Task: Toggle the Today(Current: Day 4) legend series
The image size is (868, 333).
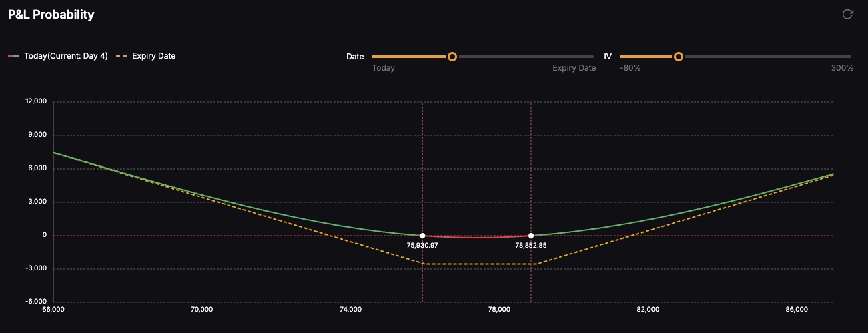Action: pos(58,56)
